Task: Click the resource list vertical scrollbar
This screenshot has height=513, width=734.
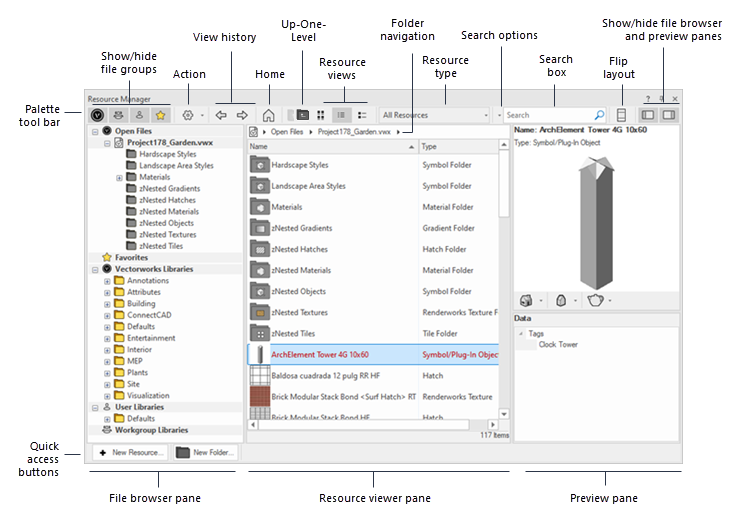Action: [x=503, y=280]
